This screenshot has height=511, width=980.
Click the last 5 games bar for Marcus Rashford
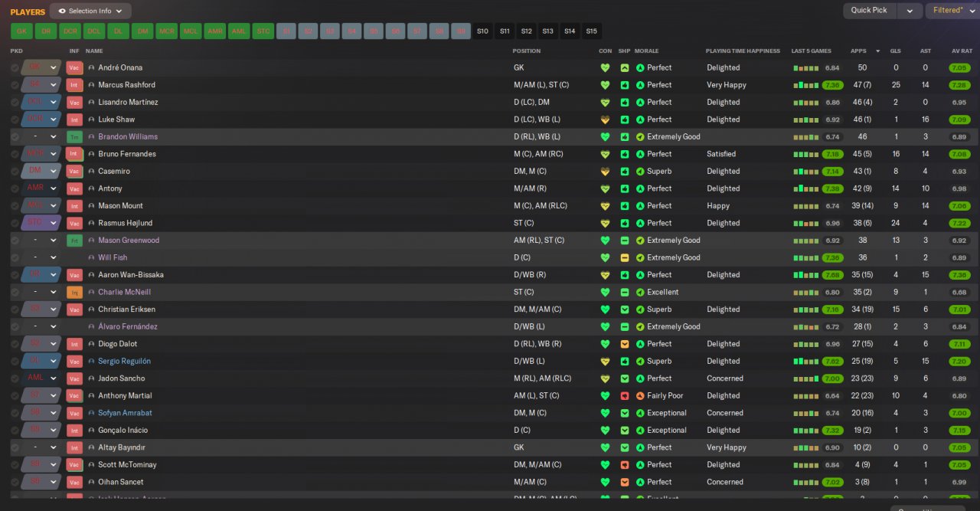point(806,85)
